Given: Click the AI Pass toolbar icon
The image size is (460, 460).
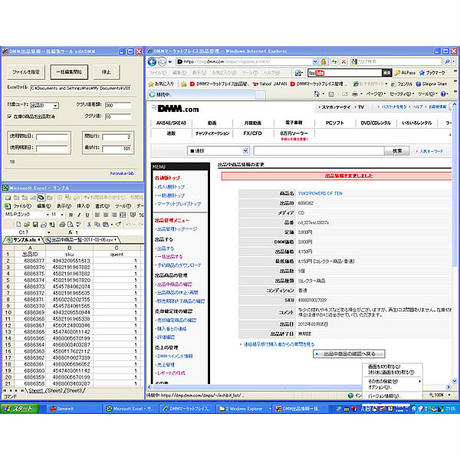Looking at the screenshot, I should click(x=405, y=73).
